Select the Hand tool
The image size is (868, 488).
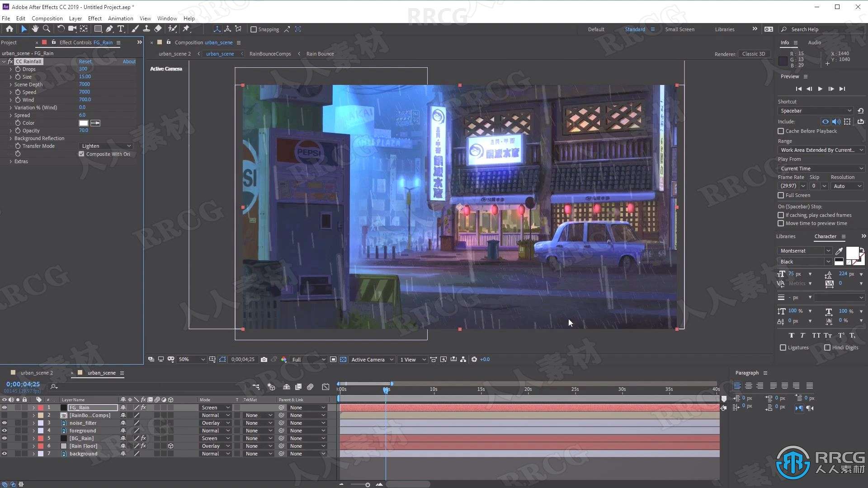coord(35,29)
